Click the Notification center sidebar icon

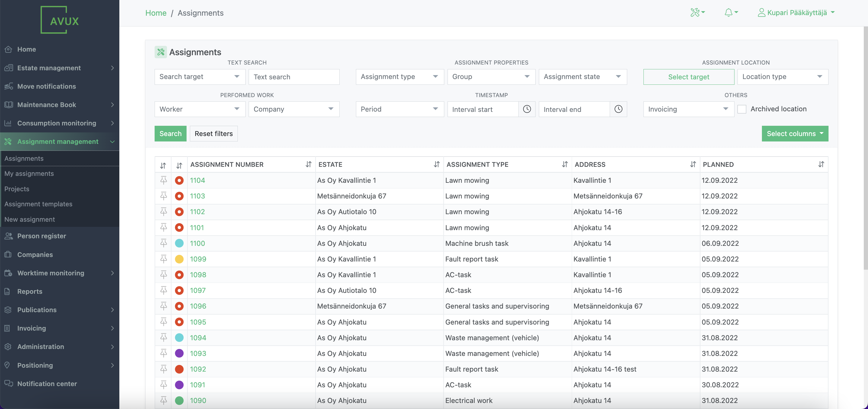(8, 383)
